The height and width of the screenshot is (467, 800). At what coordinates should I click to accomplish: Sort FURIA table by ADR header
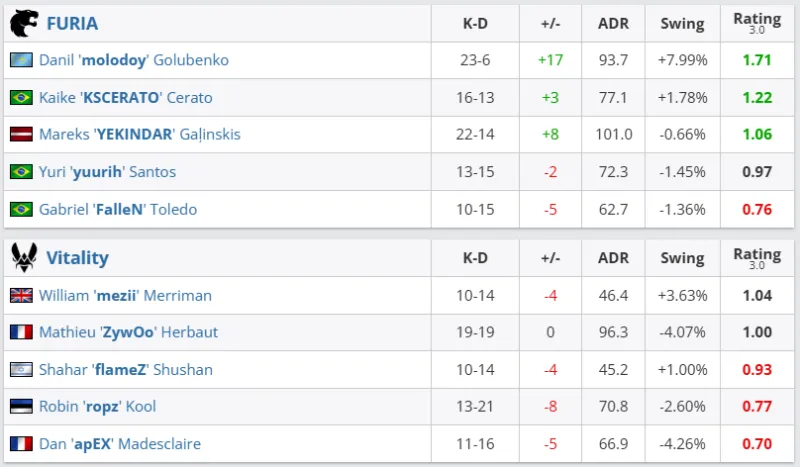[613, 23]
